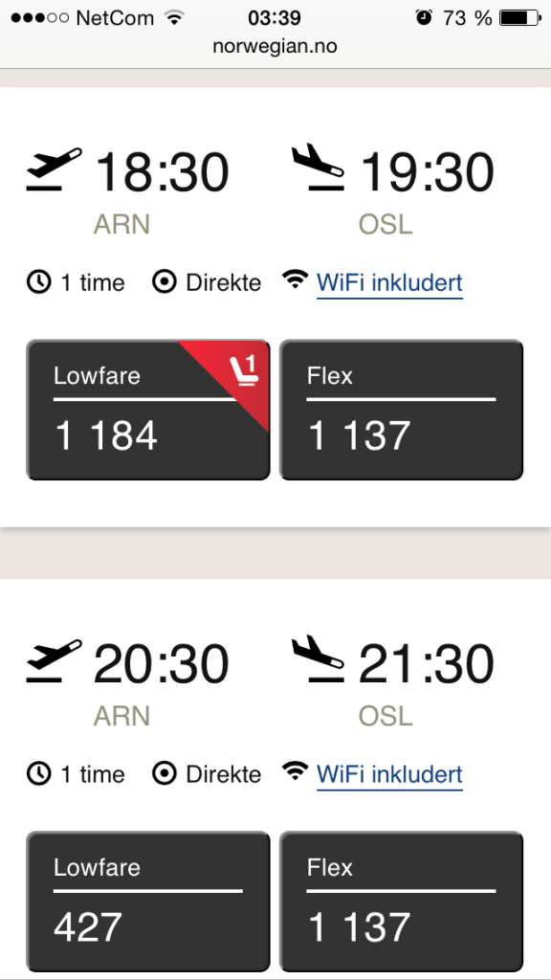This screenshot has width=551, height=980.
Task: Tap the departure plane icon beside 18:30
Action: pyautogui.click(x=54, y=168)
